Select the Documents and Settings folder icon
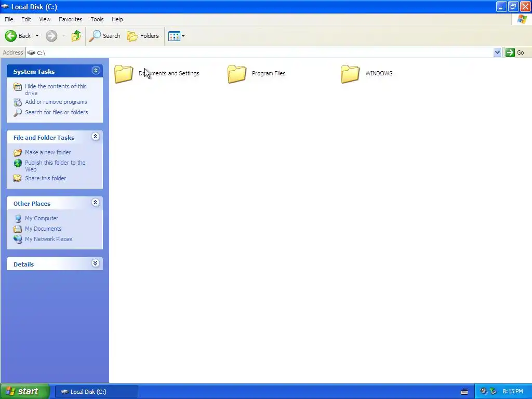The height and width of the screenshot is (399, 532). 124,74
